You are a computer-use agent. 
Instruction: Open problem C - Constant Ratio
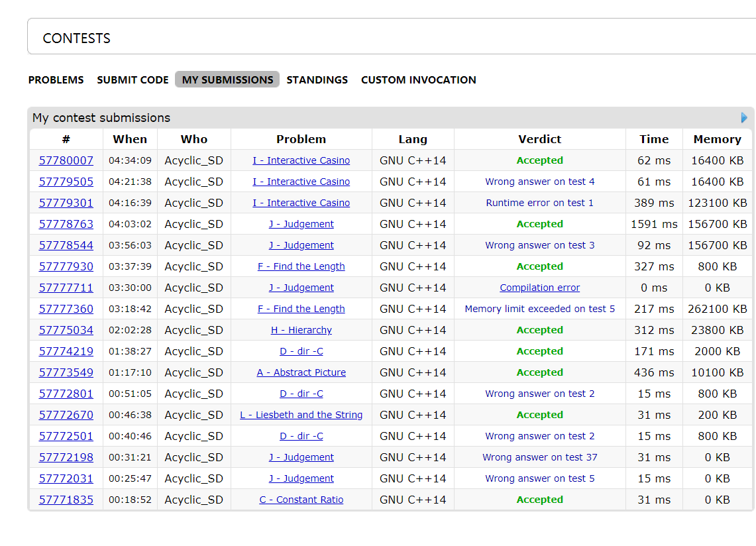tap(301, 500)
